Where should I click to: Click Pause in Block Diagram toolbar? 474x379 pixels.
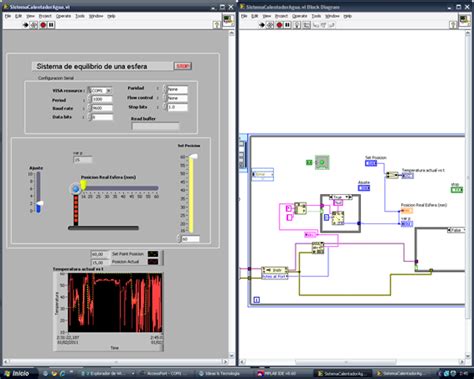coord(287,25)
